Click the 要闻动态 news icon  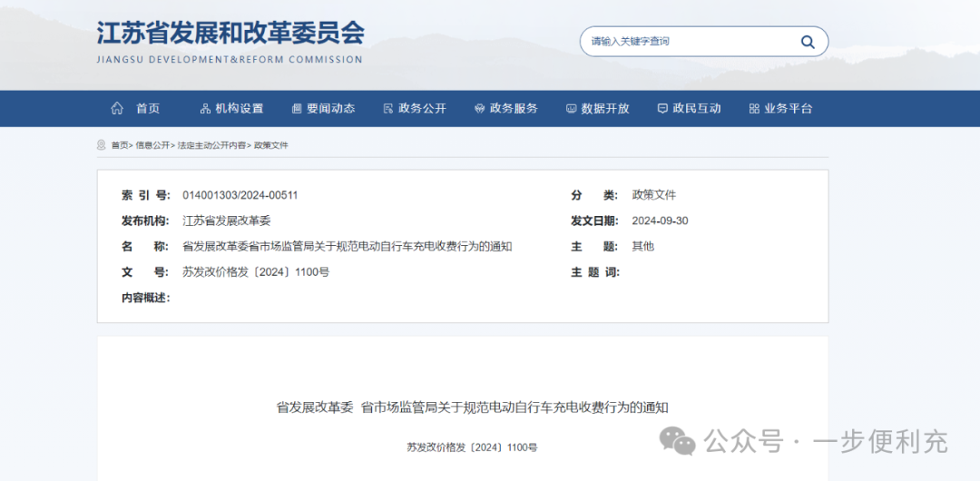[x=297, y=109]
